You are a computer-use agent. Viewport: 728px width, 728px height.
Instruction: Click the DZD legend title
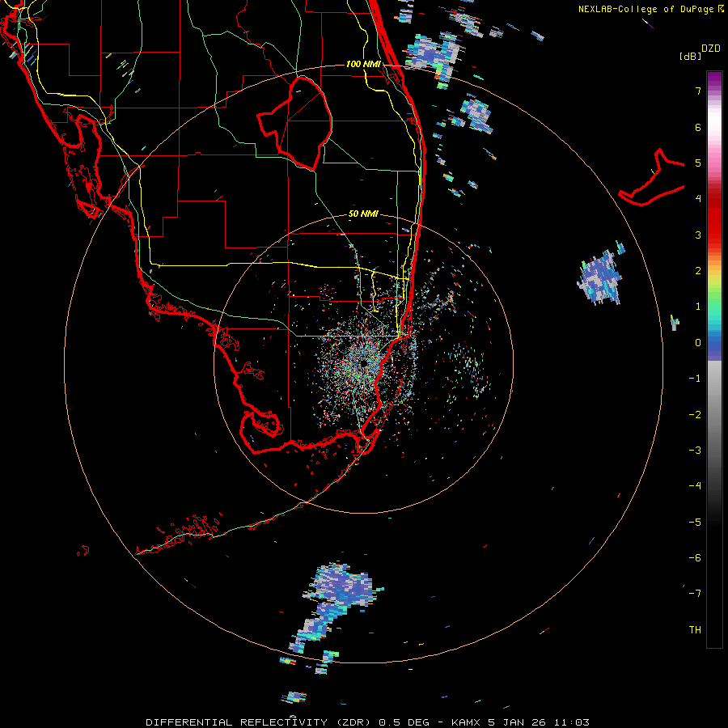tap(711, 49)
